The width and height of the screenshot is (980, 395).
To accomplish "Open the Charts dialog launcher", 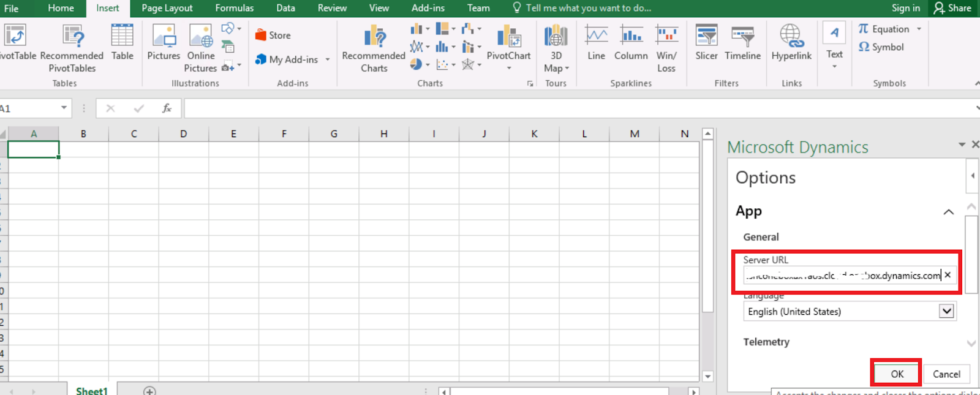I will tap(530, 84).
